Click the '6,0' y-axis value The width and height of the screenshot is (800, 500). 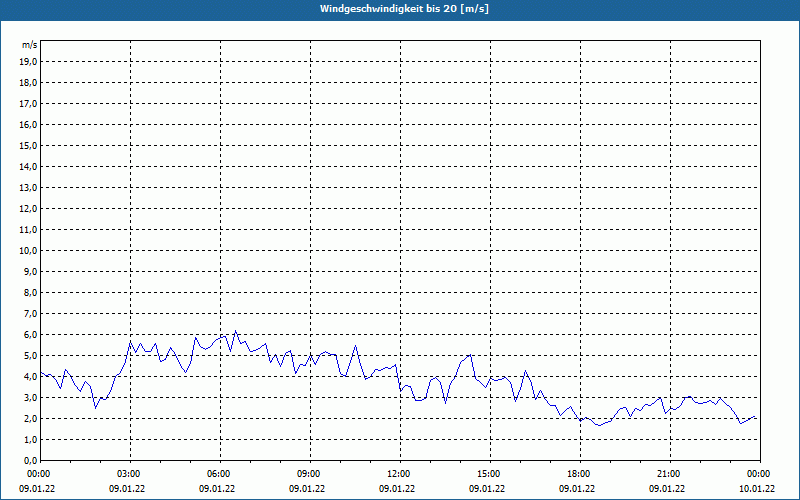click(30, 334)
